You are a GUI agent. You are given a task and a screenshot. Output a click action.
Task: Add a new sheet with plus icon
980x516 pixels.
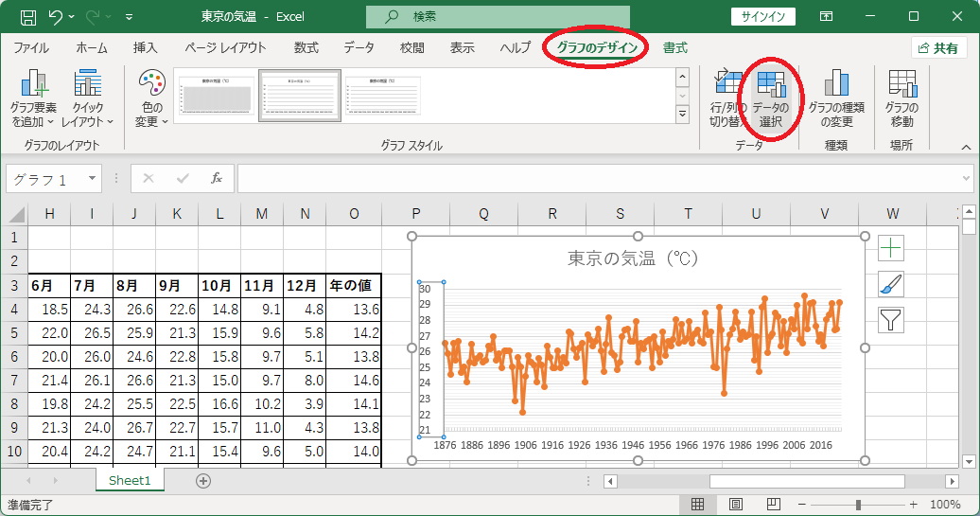(203, 481)
